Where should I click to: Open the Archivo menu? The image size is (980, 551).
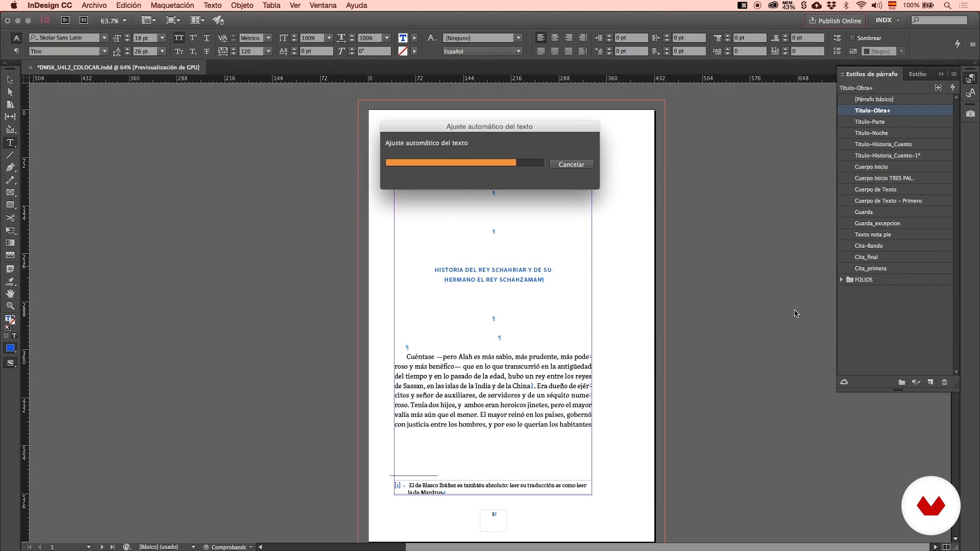tap(94, 5)
